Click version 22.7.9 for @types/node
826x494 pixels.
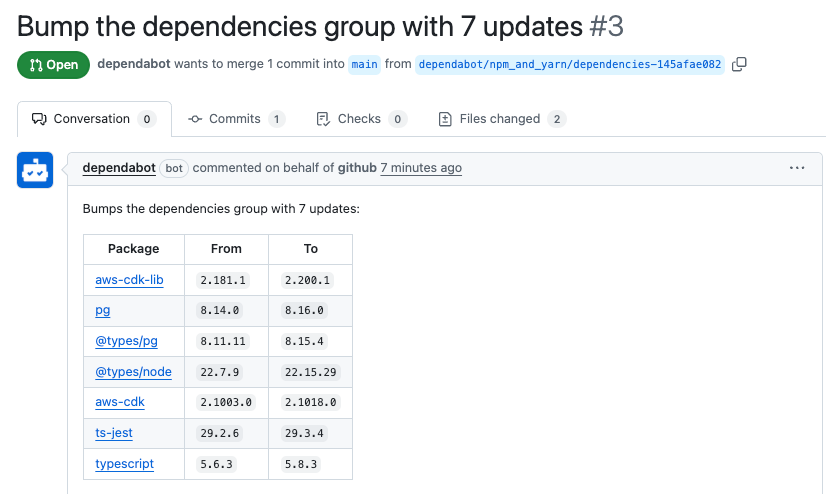[x=220, y=372]
